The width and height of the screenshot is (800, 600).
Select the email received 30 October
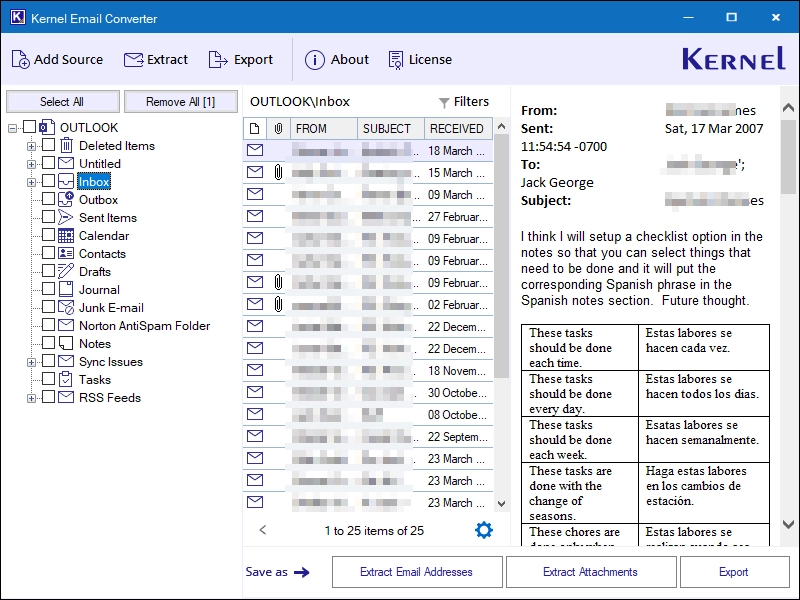368,392
